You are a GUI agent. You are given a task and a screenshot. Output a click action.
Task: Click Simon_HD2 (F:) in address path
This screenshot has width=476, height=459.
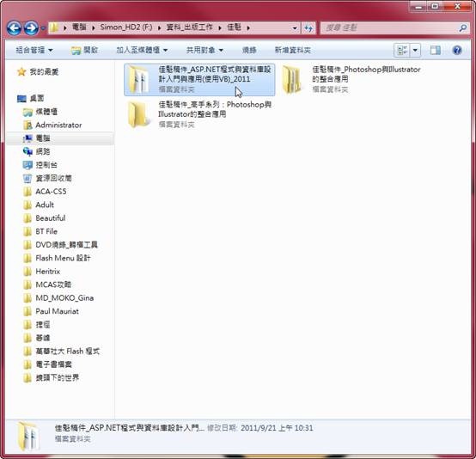point(126,28)
